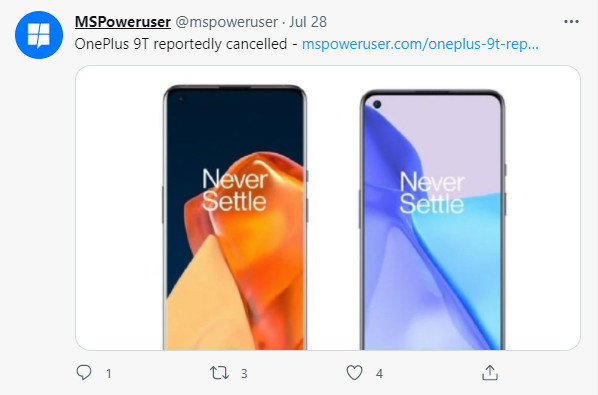The height and width of the screenshot is (395, 598).
Task: Click the punch-hole camera on the blue phone
Action: pos(377,104)
